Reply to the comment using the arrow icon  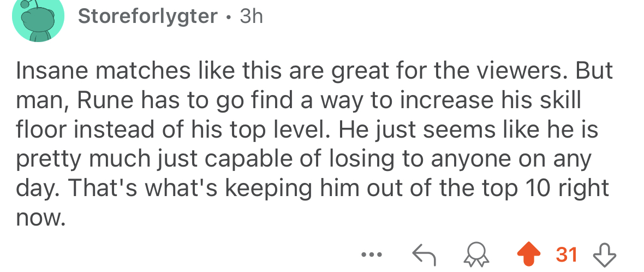pos(422,254)
